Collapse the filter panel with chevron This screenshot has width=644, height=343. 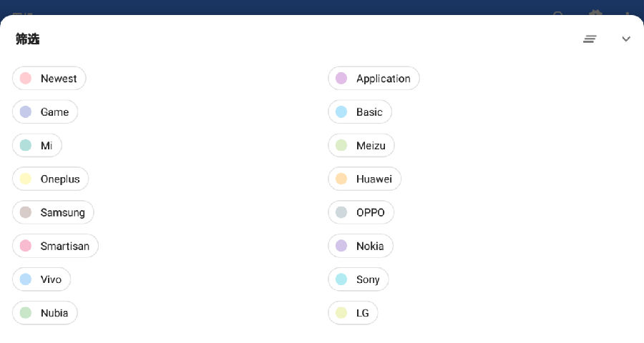point(626,39)
